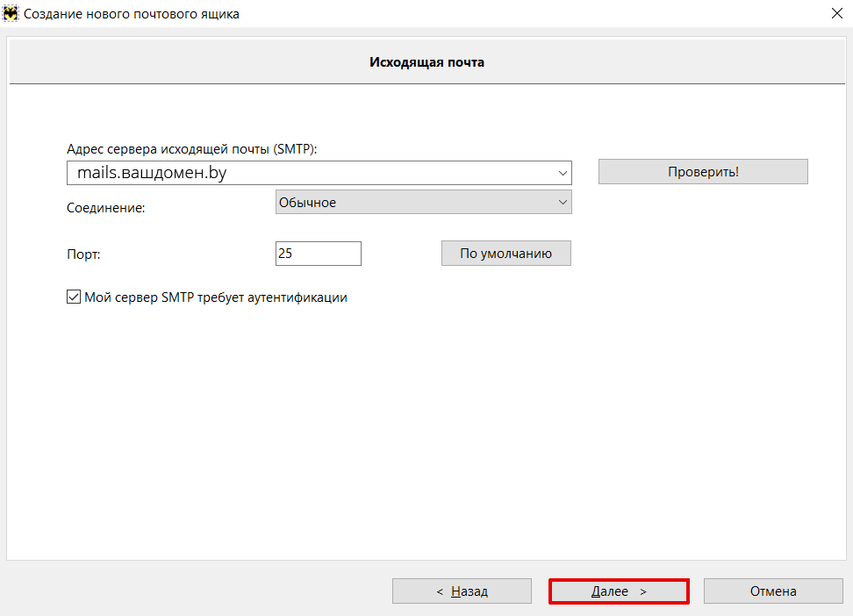The width and height of the screenshot is (853, 616).
Task: Click the chevron arrow on the Соединение combo box
Action: click(563, 202)
